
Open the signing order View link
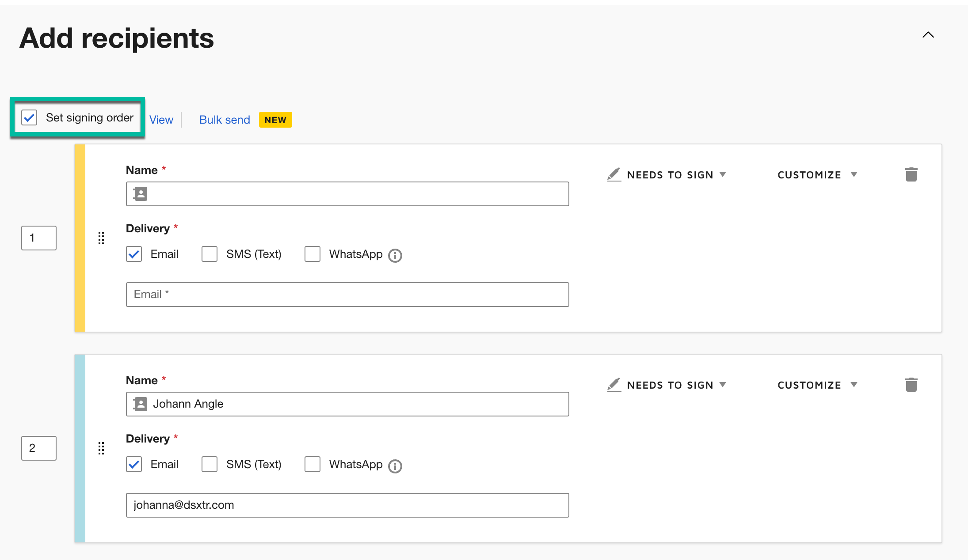click(161, 120)
